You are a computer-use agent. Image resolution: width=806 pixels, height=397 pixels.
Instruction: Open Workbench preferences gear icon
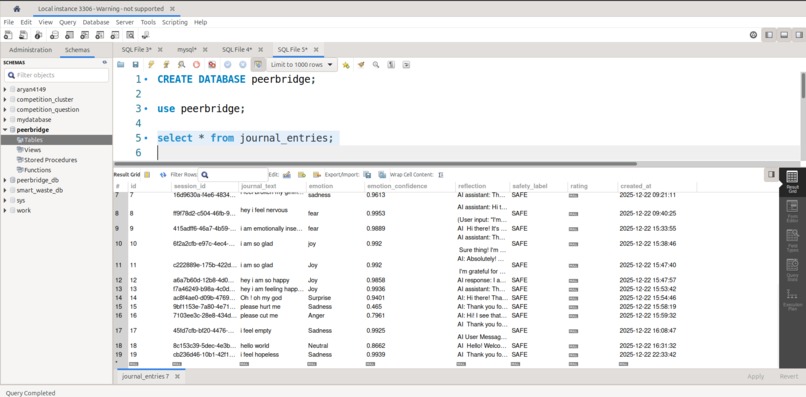(x=754, y=35)
